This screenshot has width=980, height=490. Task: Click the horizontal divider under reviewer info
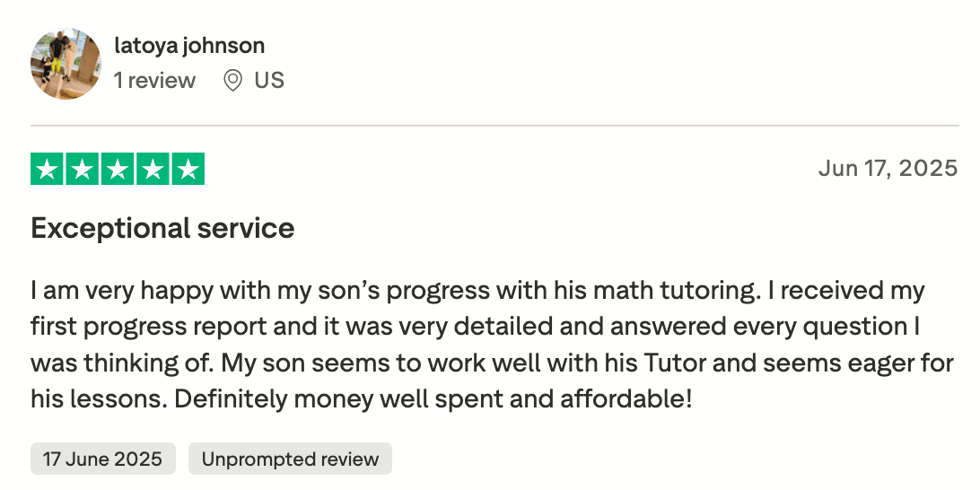click(494, 126)
